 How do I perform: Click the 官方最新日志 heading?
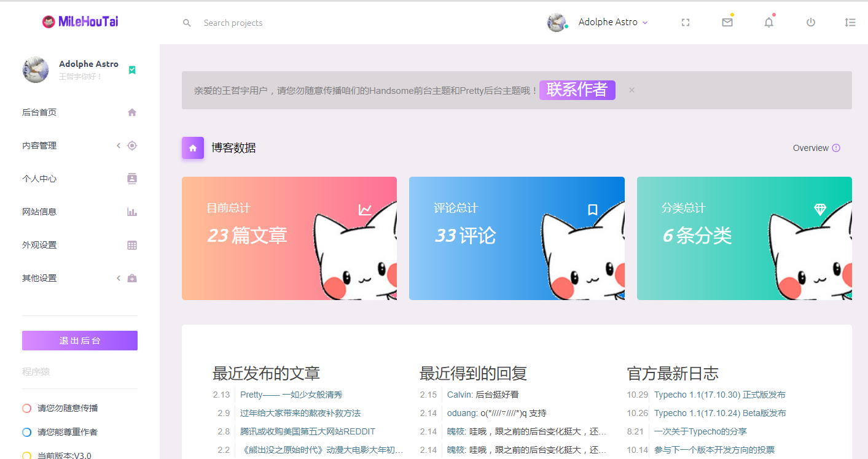pos(673,373)
